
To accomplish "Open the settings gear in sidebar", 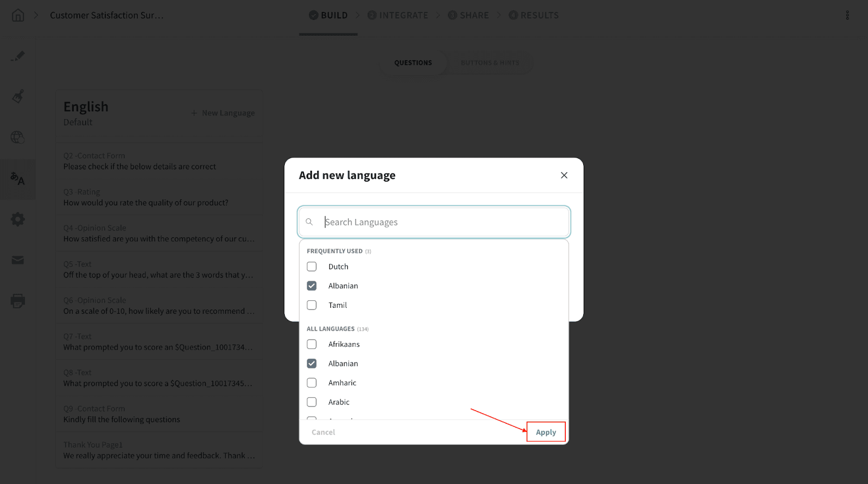I will tap(18, 220).
